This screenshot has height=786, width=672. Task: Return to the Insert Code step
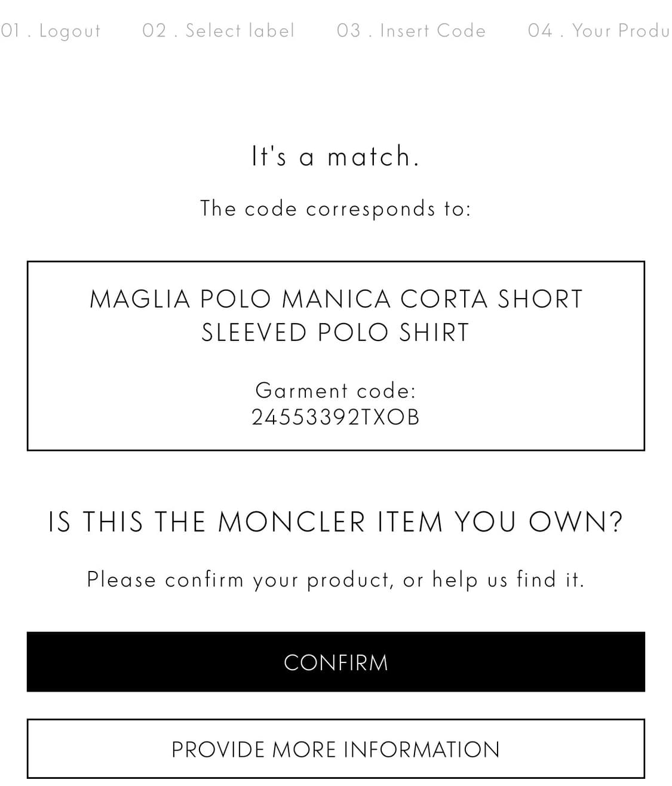pos(432,30)
